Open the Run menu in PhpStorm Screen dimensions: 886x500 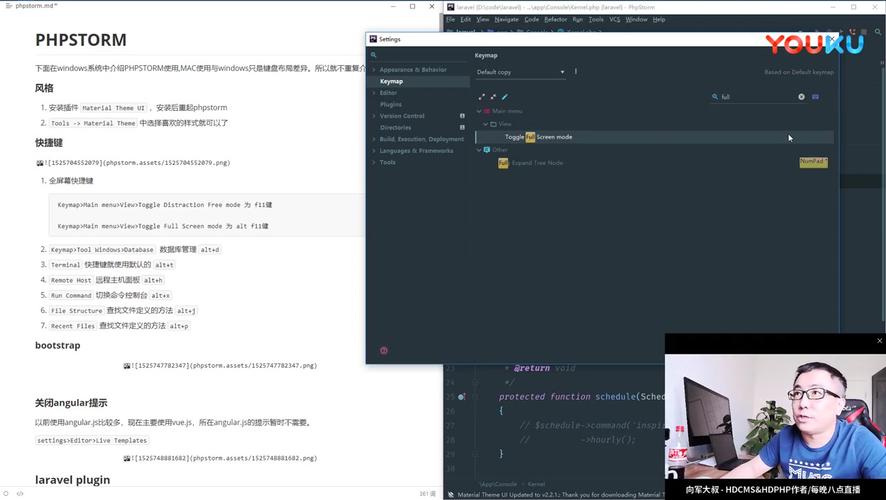coord(577,19)
